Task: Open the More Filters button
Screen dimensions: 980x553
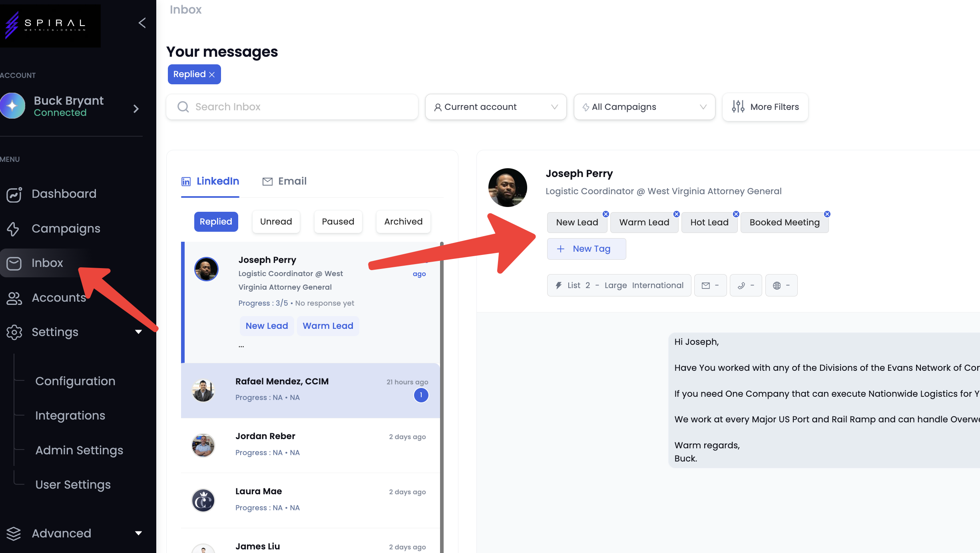Action: (765, 107)
